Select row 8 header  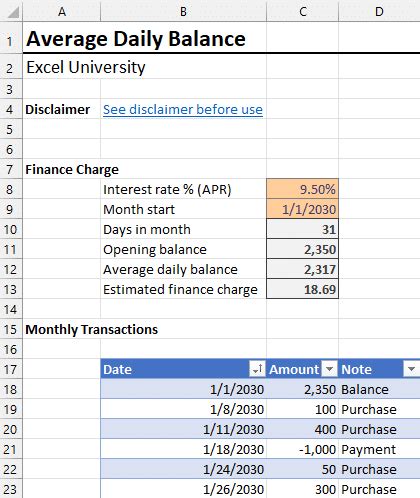[x=10, y=189]
